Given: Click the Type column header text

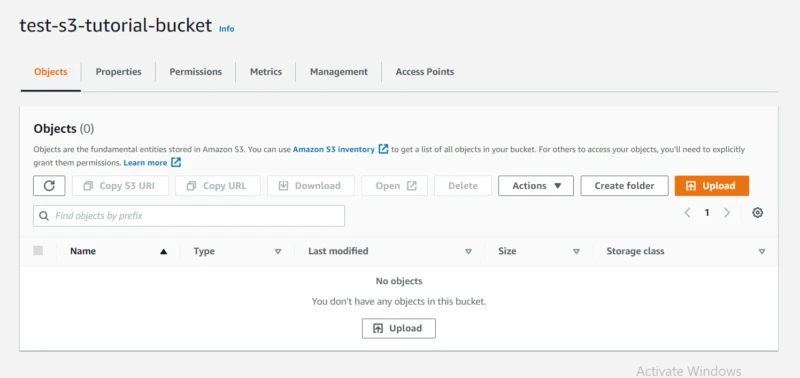Looking at the screenshot, I should click(x=204, y=251).
